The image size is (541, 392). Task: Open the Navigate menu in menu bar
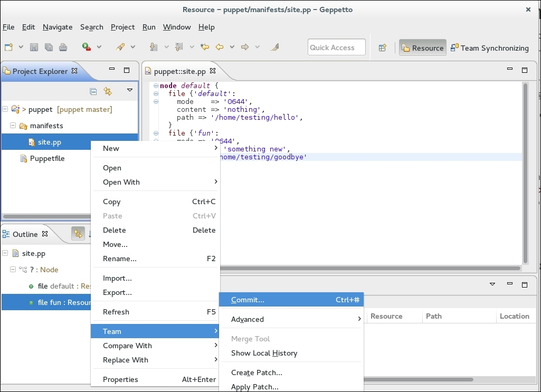(58, 27)
